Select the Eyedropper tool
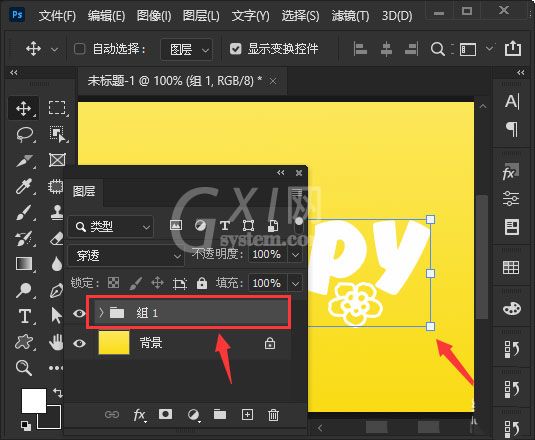 tap(24, 186)
